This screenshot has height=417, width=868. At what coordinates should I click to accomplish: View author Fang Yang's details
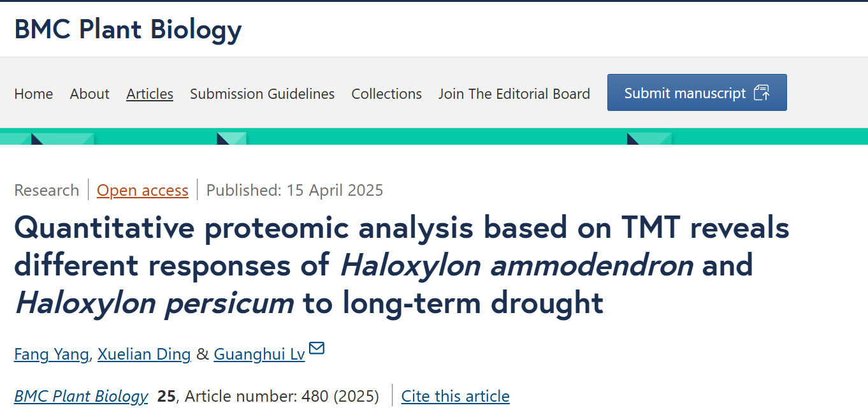[x=52, y=354]
